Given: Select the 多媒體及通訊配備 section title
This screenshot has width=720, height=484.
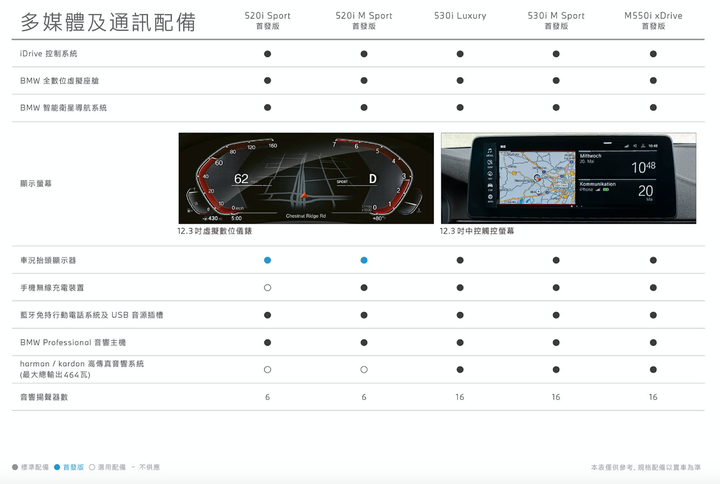Looking at the screenshot, I should pos(108,22).
